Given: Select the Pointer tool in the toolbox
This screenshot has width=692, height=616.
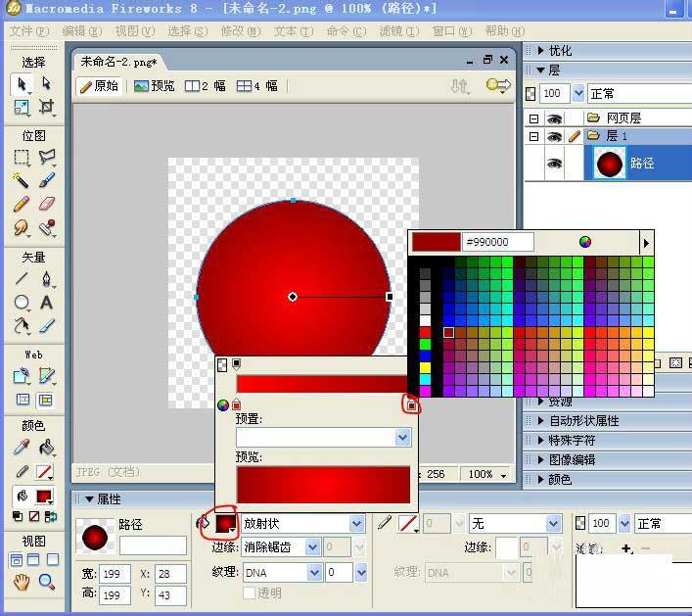Looking at the screenshot, I should [x=21, y=84].
